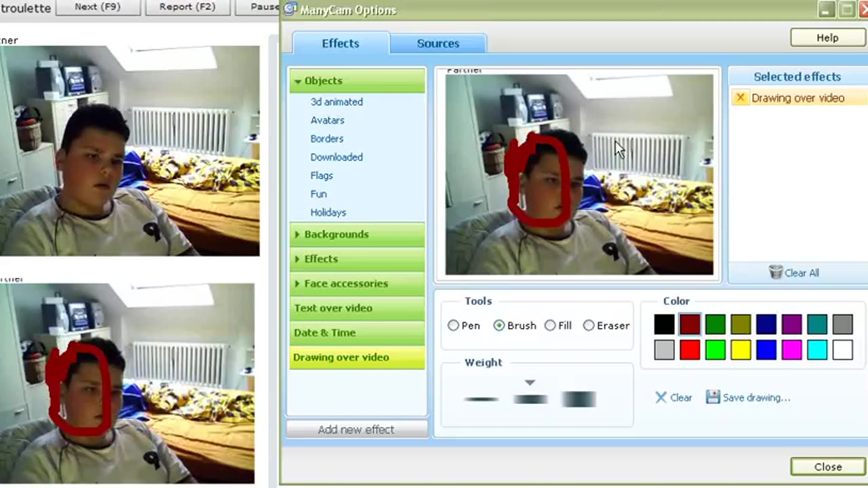Select Drawing over video in Selected effects
Screen dimensions: 868x488
click(797, 98)
